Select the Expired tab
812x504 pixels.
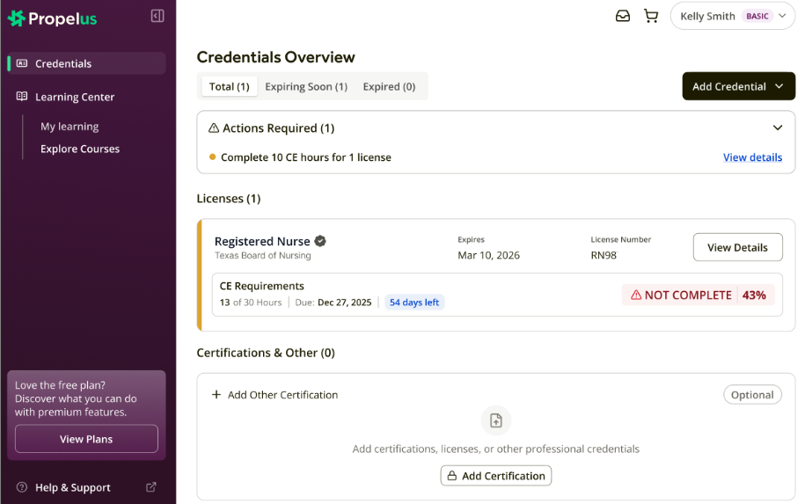389,86
